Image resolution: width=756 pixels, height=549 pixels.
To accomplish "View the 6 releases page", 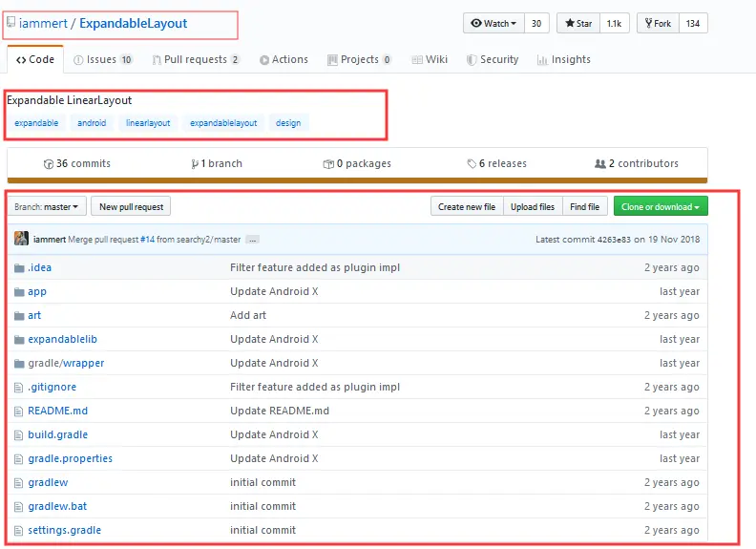I will point(496,163).
